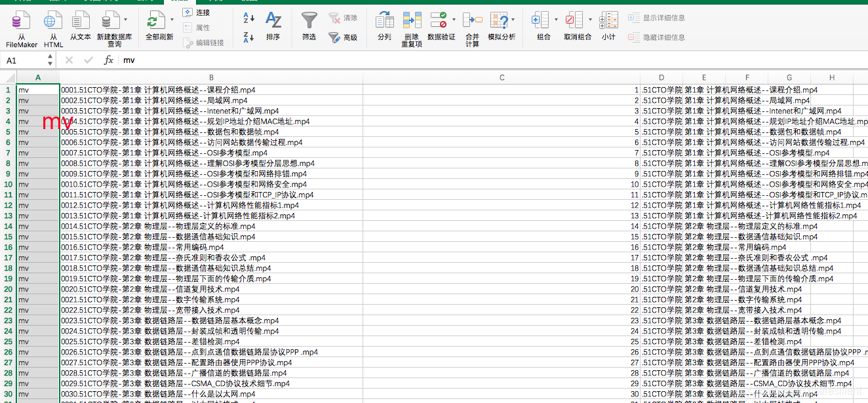Open the 排序 custom sort dialog
The width and height of the screenshot is (868, 403).
pos(273,26)
